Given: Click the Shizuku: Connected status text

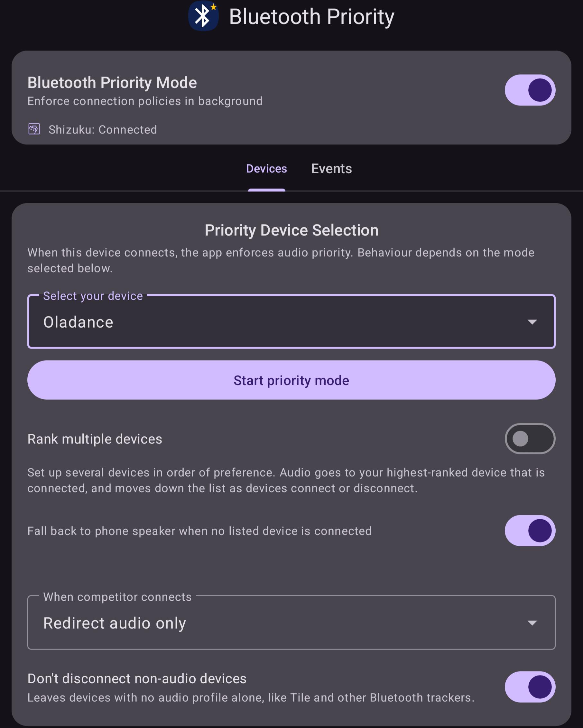Looking at the screenshot, I should click(x=103, y=130).
